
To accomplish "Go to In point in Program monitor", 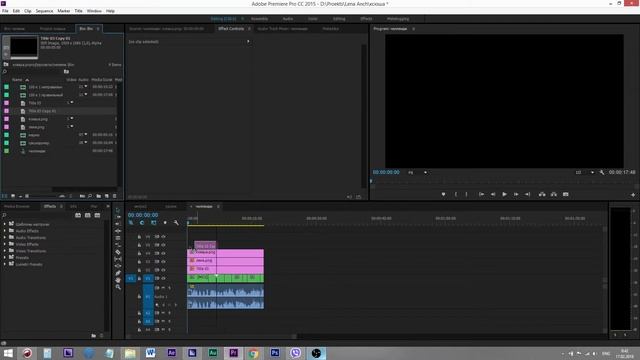I will [482, 195].
